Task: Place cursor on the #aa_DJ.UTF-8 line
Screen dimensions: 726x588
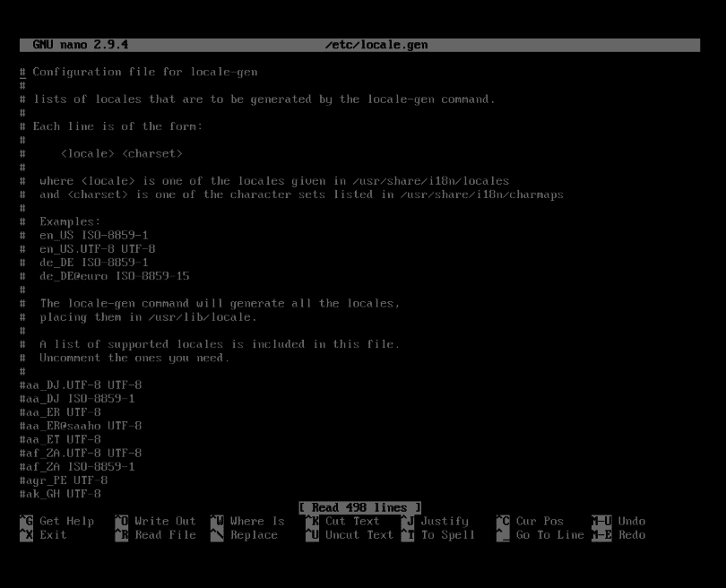Action: coord(63,385)
